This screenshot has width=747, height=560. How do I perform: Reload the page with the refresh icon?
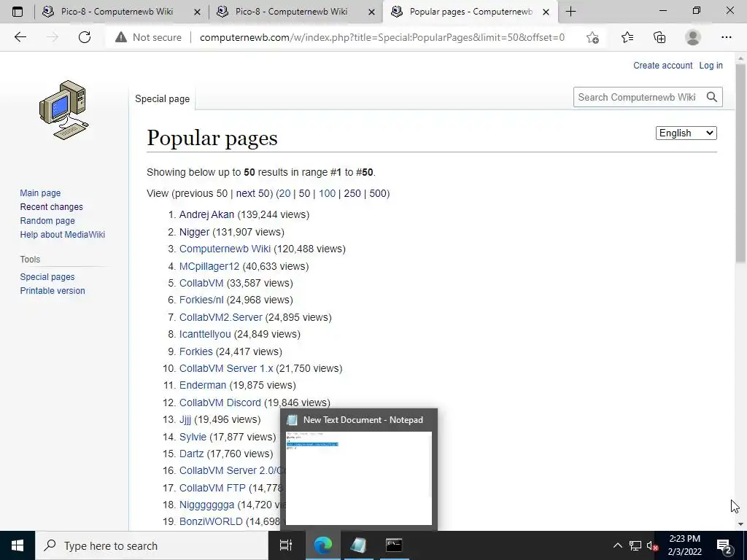[x=85, y=37]
